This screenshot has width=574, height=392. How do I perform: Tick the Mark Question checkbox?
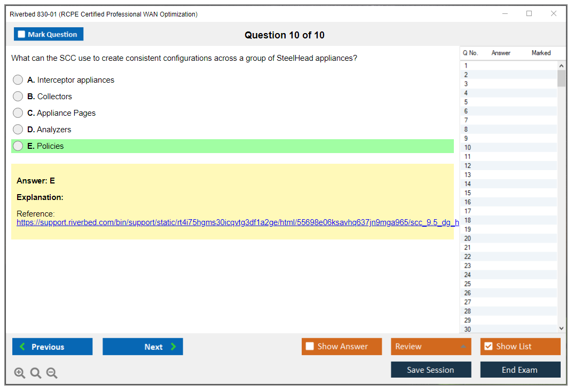22,35
